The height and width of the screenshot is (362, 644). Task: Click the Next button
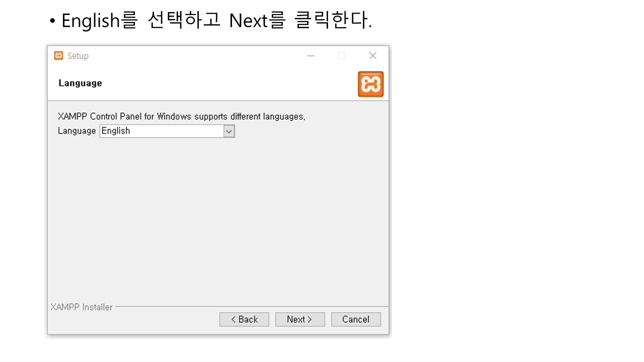click(300, 319)
